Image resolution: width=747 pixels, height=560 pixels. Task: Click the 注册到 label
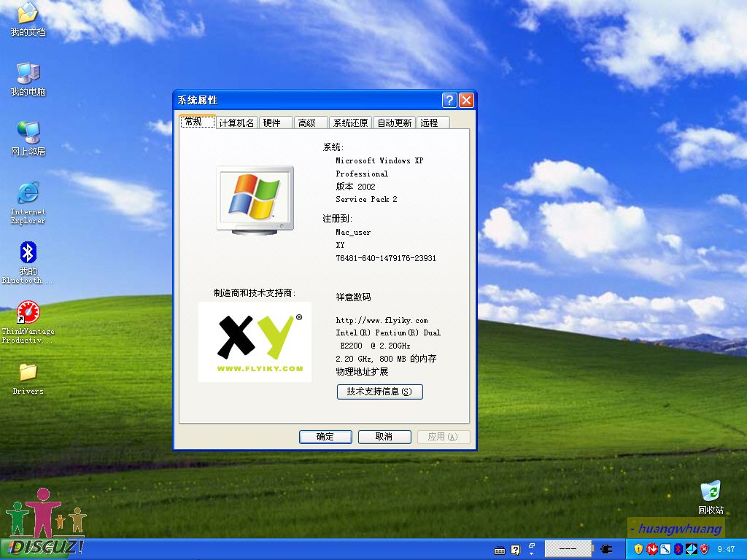point(337,219)
